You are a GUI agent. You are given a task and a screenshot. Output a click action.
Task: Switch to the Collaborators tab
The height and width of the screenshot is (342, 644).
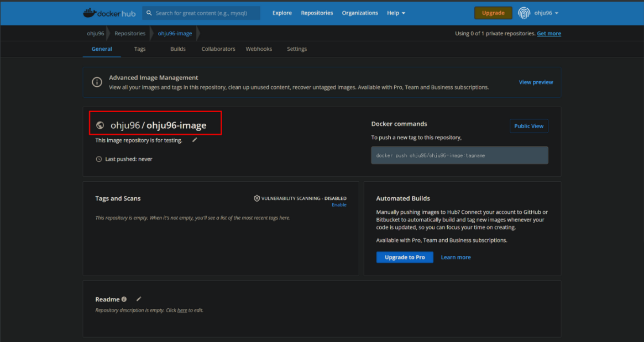[x=218, y=49]
